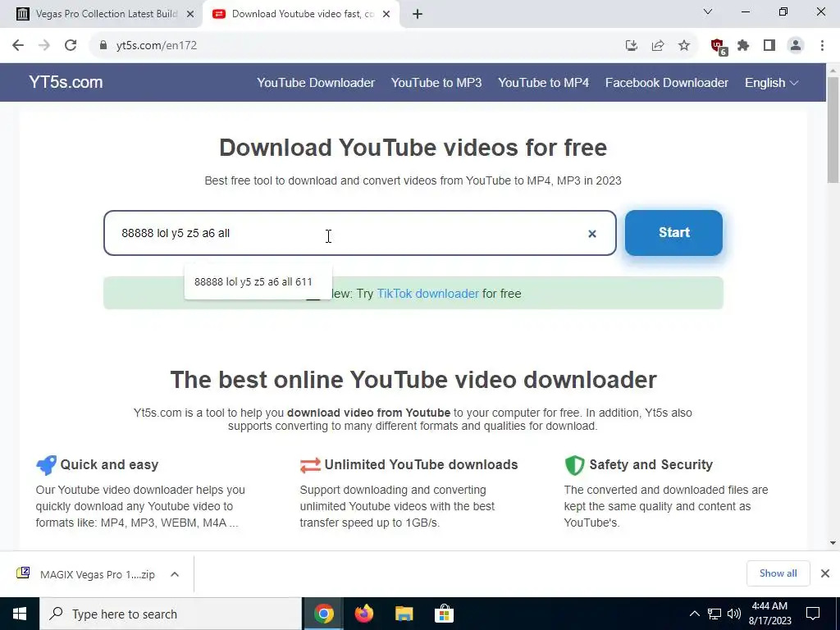
Task: Click the 'Quick and easy' heading
Action: tap(109, 464)
